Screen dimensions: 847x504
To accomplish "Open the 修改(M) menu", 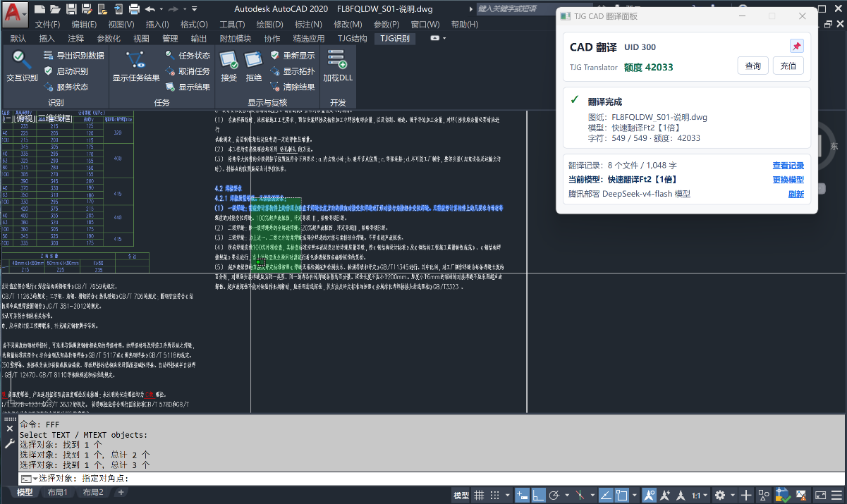I will [x=348, y=25].
